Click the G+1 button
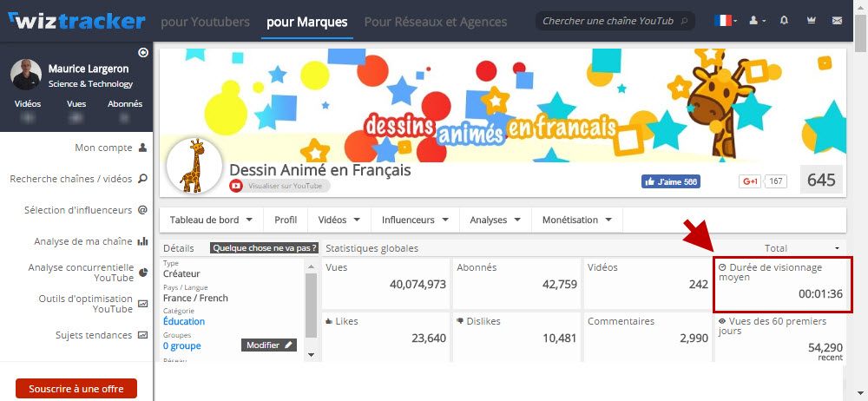 click(x=750, y=181)
